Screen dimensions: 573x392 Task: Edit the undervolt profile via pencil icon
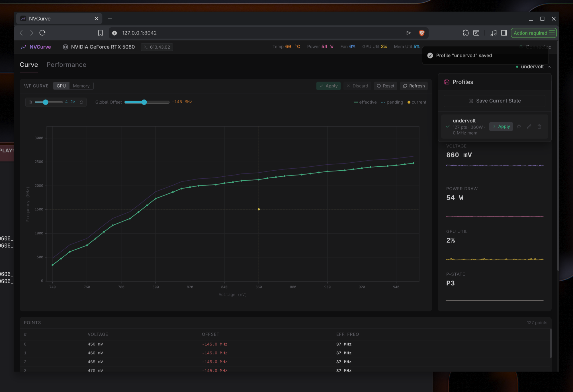(x=529, y=126)
